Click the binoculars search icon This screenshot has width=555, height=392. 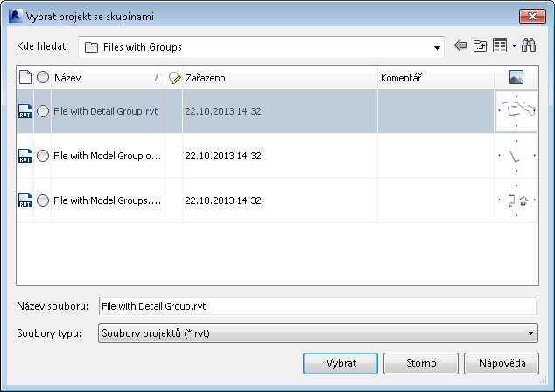528,46
